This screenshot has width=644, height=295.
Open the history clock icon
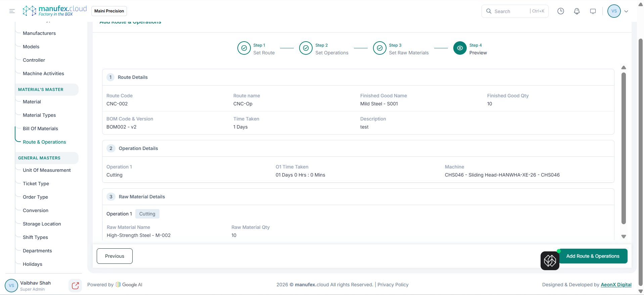coord(560,11)
